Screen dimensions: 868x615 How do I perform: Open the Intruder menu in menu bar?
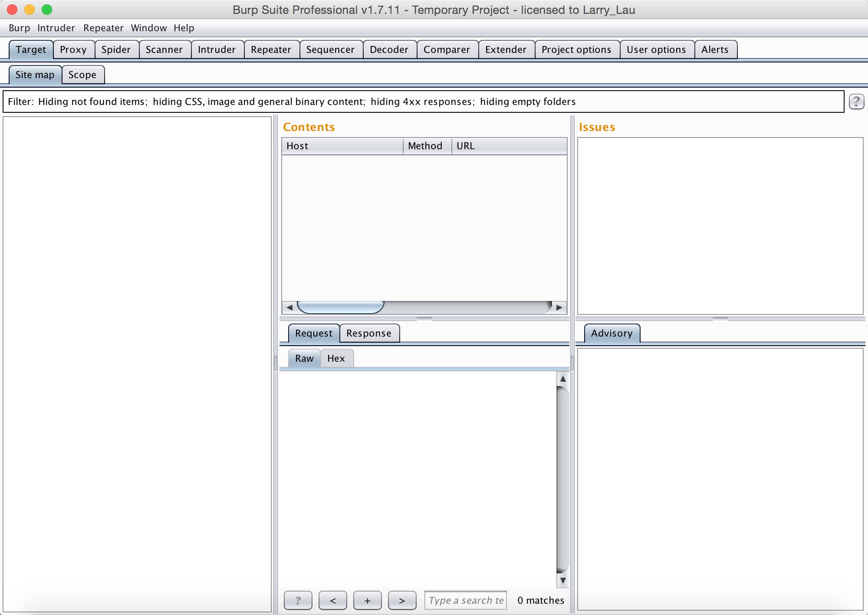(x=56, y=28)
